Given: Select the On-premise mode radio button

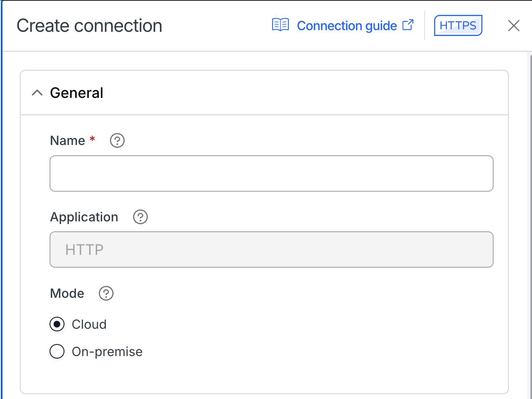Looking at the screenshot, I should [x=57, y=351].
